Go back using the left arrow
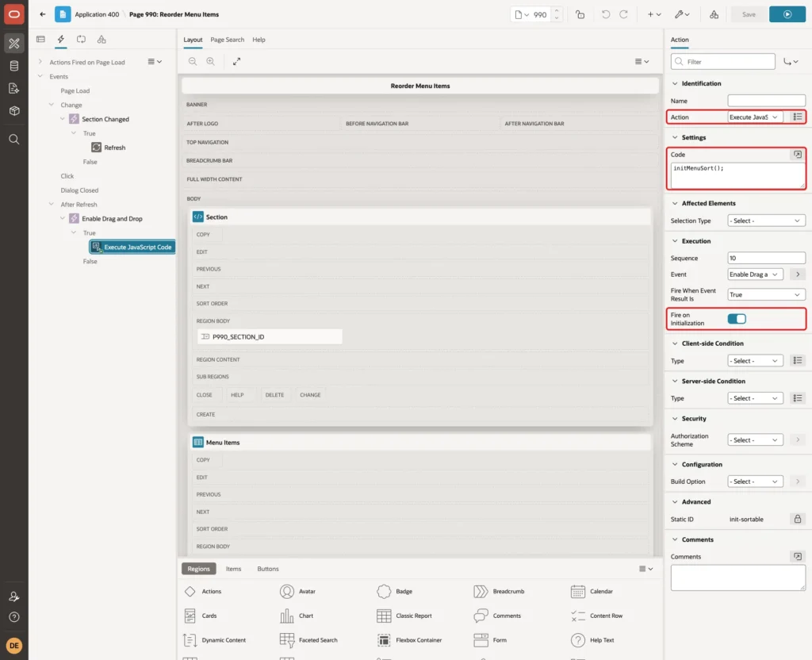 (x=43, y=14)
